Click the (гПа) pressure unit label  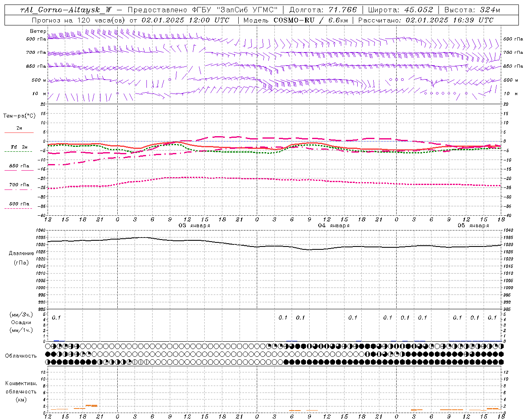(x=21, y=262)
